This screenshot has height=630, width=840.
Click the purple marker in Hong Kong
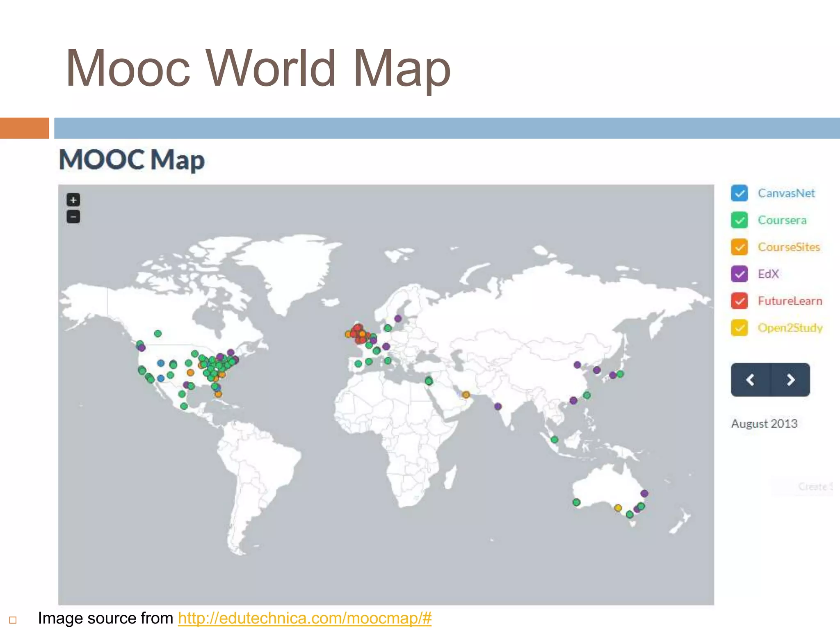click(x=573, y=400)
